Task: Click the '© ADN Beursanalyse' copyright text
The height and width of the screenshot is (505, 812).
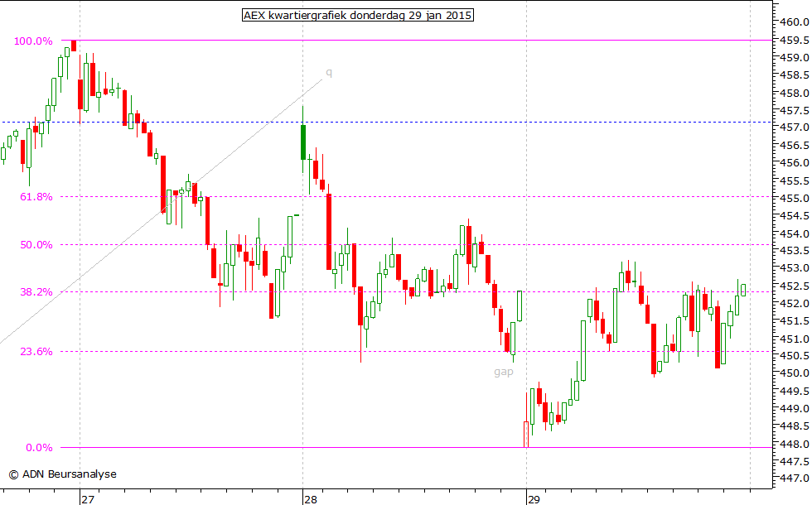Action: (63, 474)
